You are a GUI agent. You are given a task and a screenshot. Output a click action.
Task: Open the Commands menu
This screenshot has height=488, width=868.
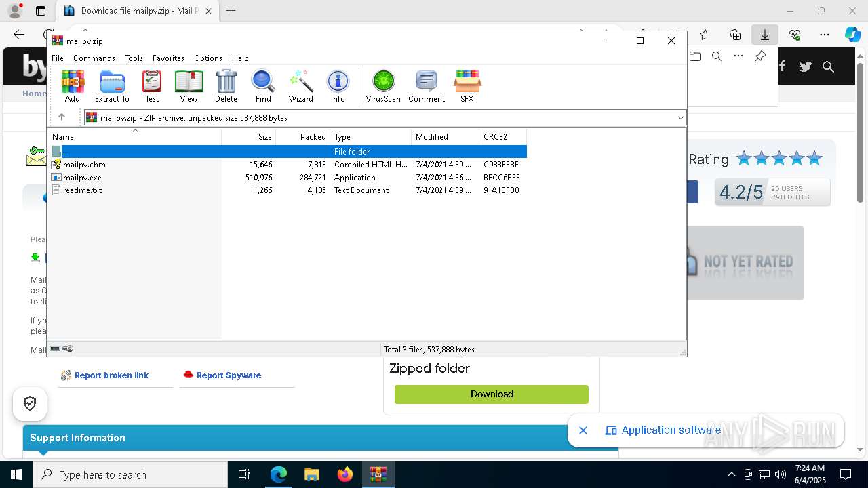coord(94,58)
